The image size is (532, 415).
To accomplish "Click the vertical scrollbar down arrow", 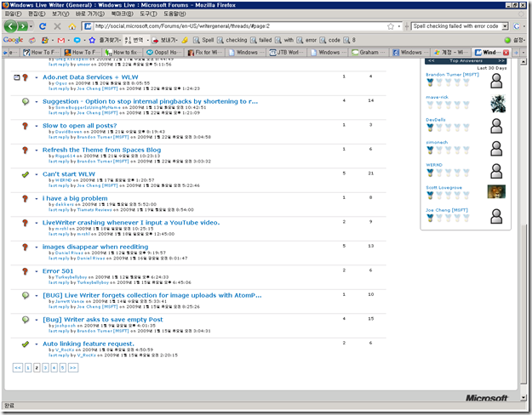I will click(x=523, y=397).
